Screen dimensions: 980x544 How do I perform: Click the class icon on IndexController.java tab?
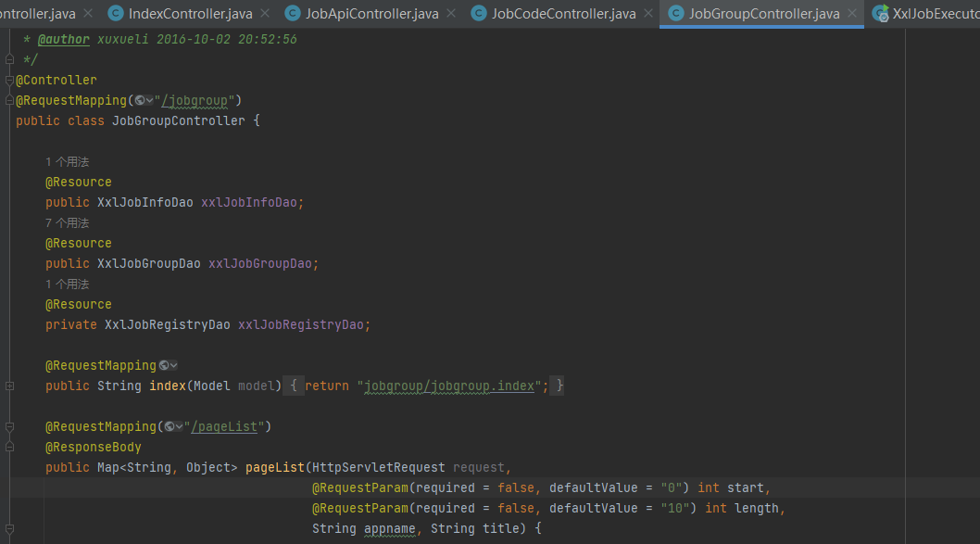point(116,13)
